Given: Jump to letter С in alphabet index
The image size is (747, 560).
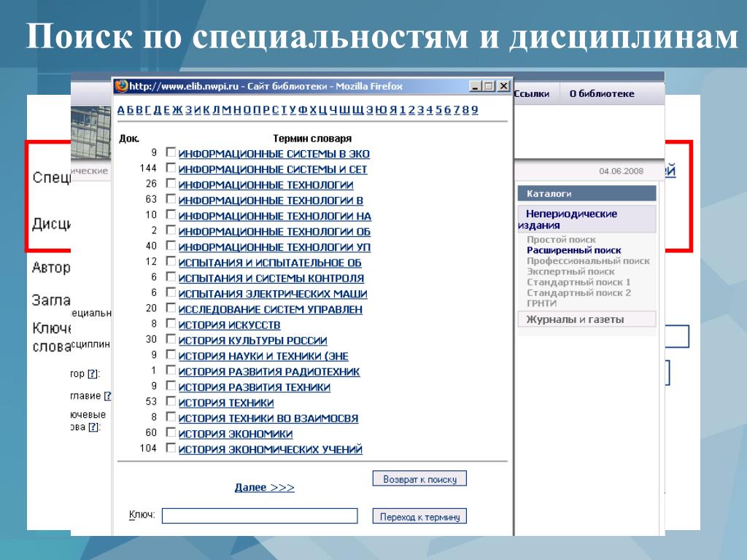Looking at the screenshot, I should tap(275, 110).
